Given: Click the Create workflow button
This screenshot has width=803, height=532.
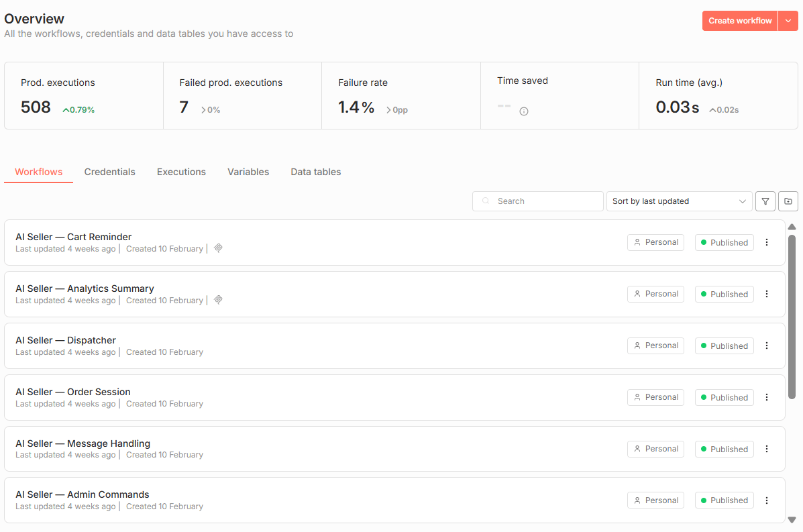Looking at the screenshot, I should (x=740, y=21).
